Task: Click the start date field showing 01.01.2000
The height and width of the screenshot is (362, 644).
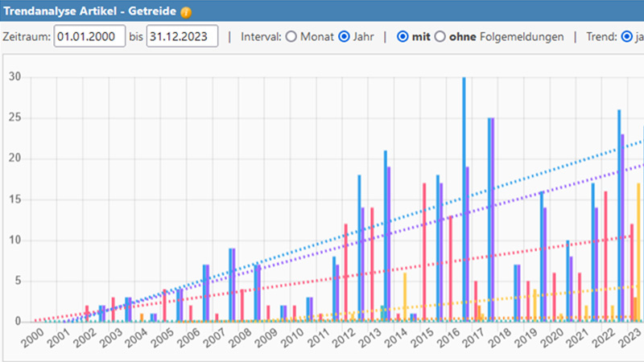Action: [89, 37]
